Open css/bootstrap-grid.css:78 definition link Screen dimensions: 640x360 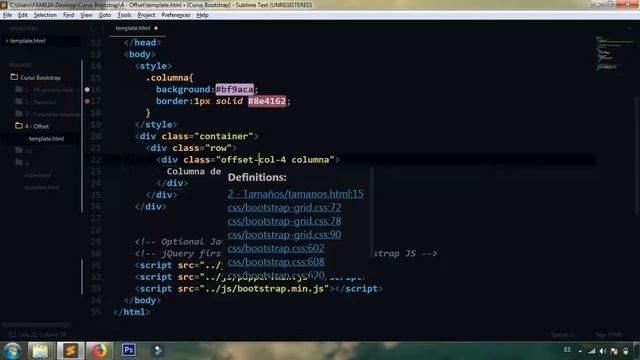click(x=284, y=221)
